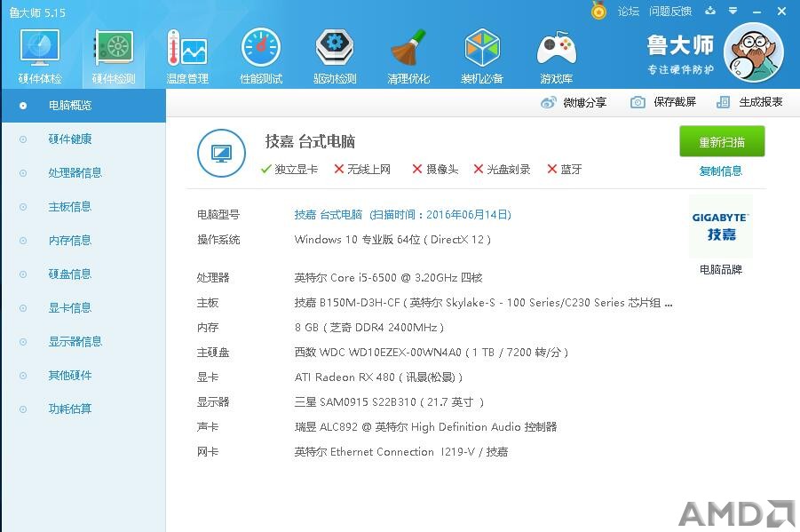This screenshot has width=800, height=532.
Task: Click the 光盘刻录 status indicator
Action: pyautogui.click(x=502, y=169)
